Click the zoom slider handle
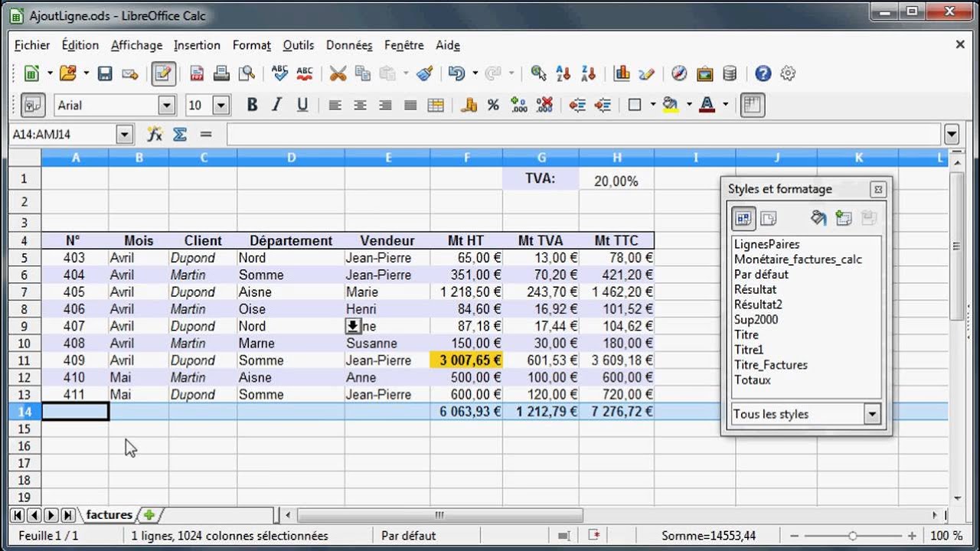 pyautogui.click(x=853, y=536)
